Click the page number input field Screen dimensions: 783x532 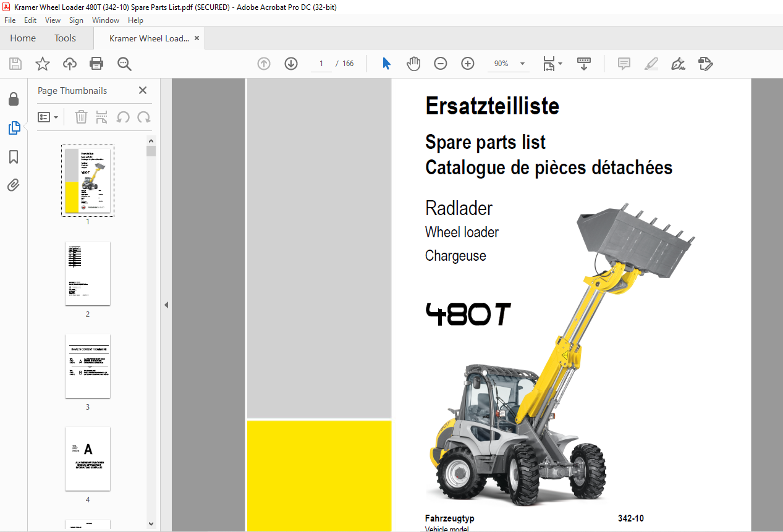321,64
